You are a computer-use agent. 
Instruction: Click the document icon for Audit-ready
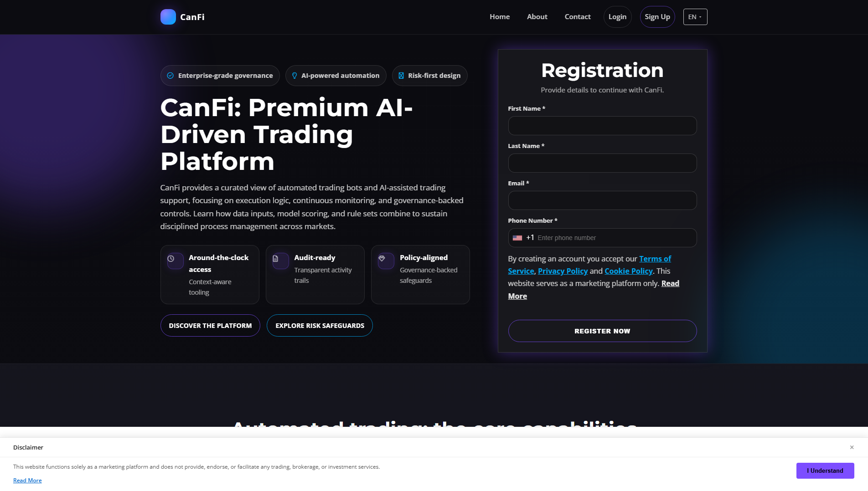275,259
